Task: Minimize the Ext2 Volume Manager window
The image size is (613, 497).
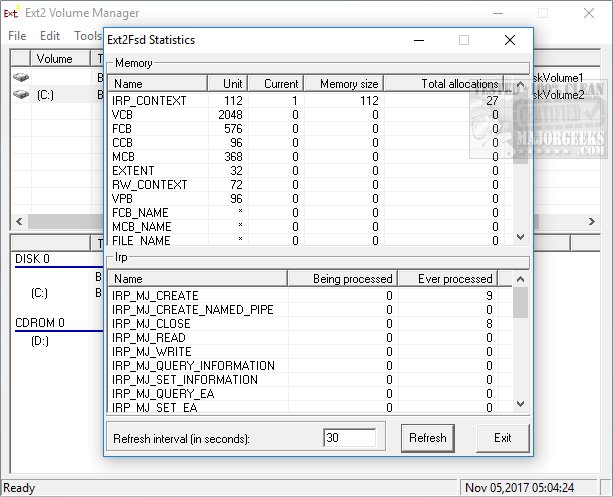Action: (x=498, y=13)
